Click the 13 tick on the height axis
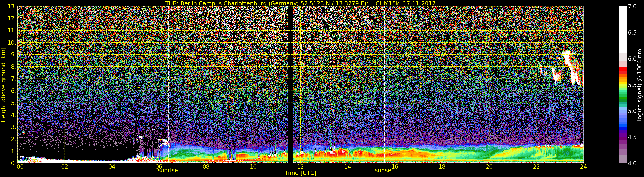 coord(12,7)
